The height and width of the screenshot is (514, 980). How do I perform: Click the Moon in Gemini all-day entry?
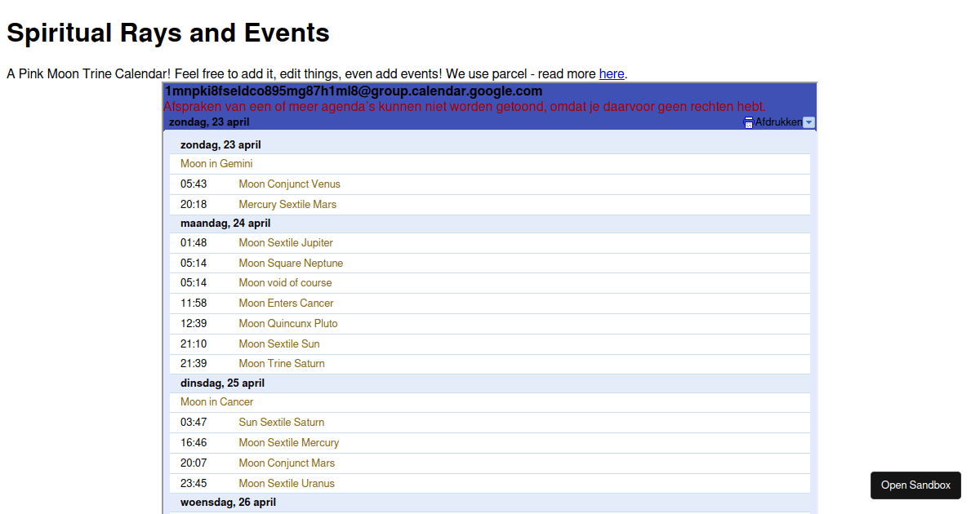(x=216, y=163)
